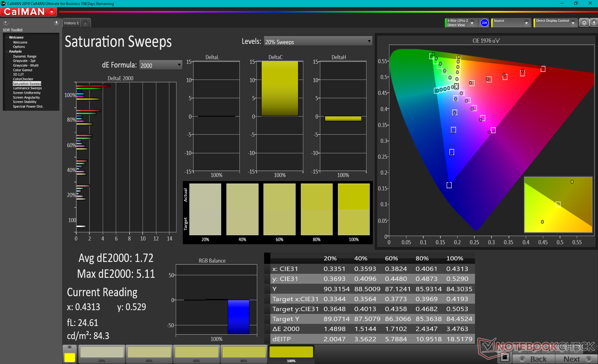Add a new history tab
This screenshot has height=364, width=598.
point(85,23)
